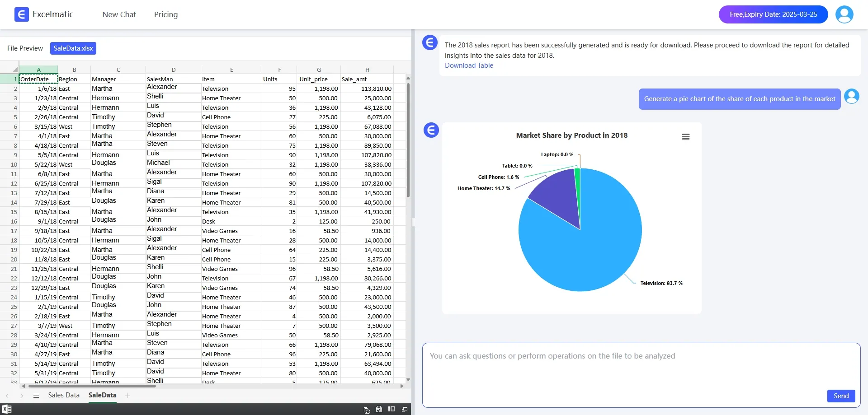Open the user profile avatar menu
868x415 pixels.
[x=844, y=14]
